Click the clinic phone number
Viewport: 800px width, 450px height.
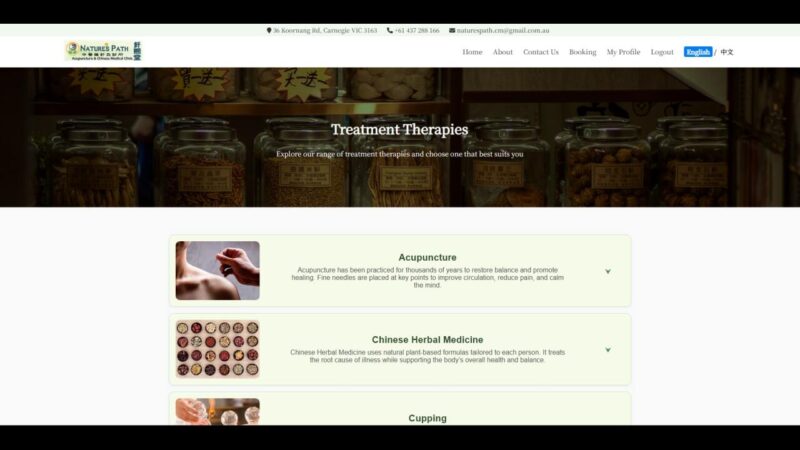(x=417, y=30)
